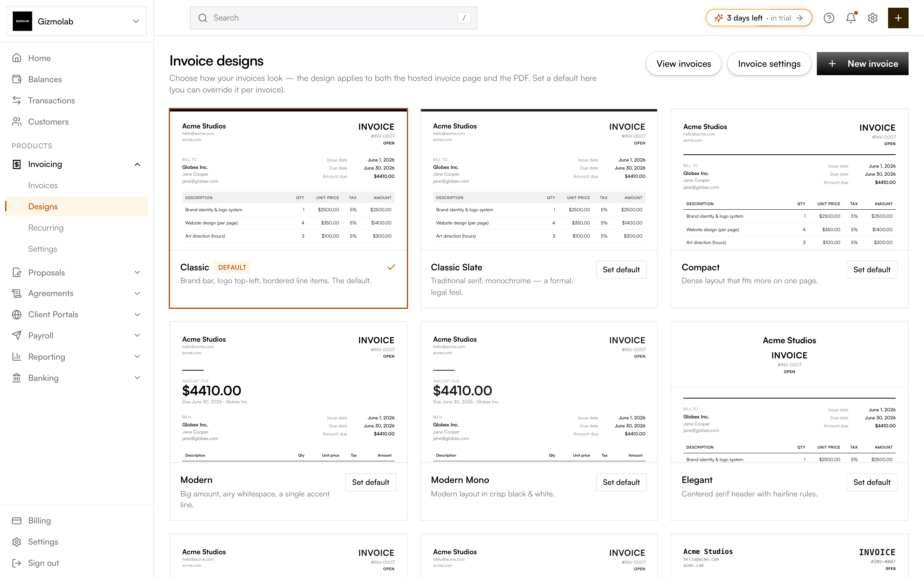Click the Sign out label
This screenshot has height=578, width=924.
coord(44,563)
